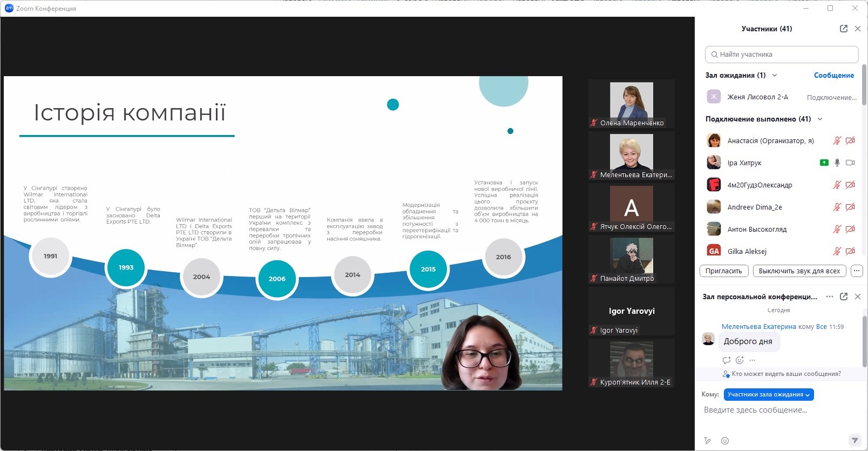
Task: Toggle microphone for Andreev Dima_2e
Action: [837, 207]
